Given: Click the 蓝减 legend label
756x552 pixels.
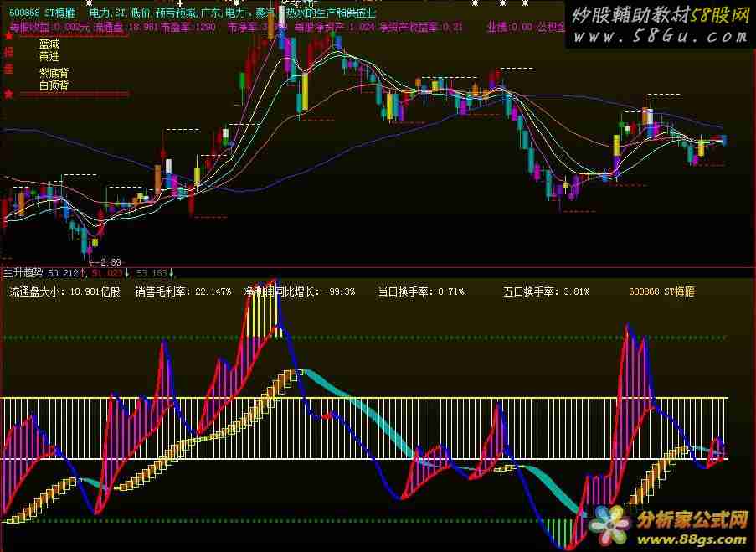Looking at the screenshot, I should [49, 44].
